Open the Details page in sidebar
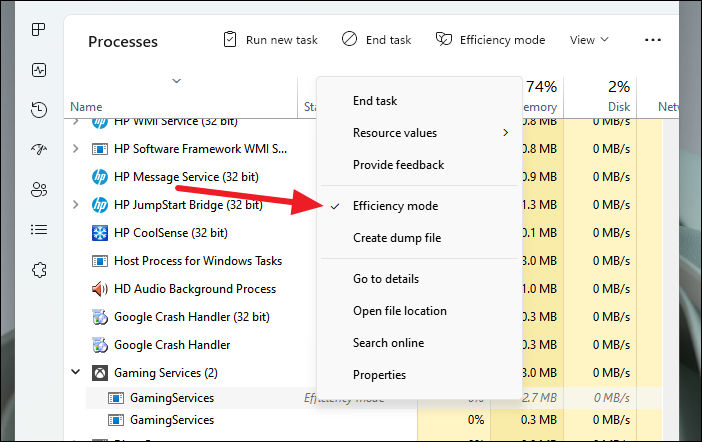The width and height of the screenshot is (702, 442). [x=39, y=230]
